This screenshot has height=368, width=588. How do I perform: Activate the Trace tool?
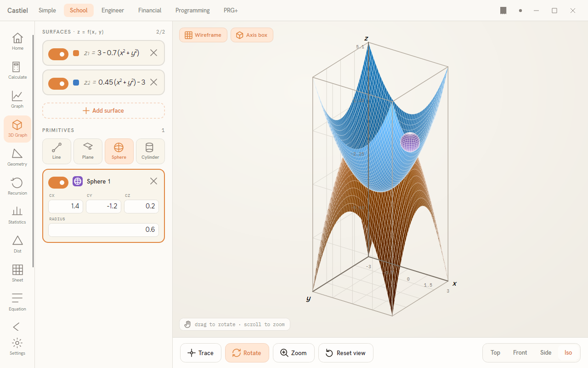(201, 353)
